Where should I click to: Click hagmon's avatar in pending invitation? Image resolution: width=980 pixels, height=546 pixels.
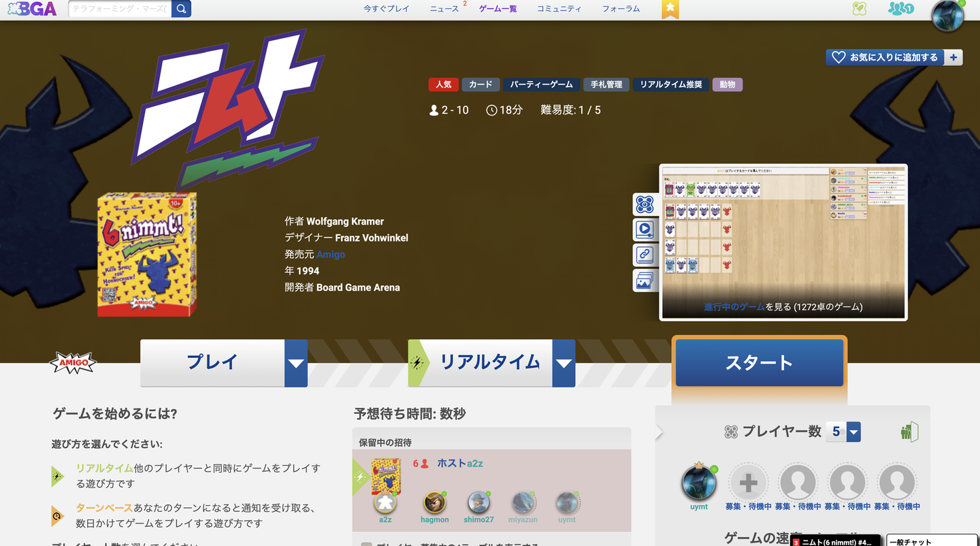pyautogui.click(x=434, y=502)
